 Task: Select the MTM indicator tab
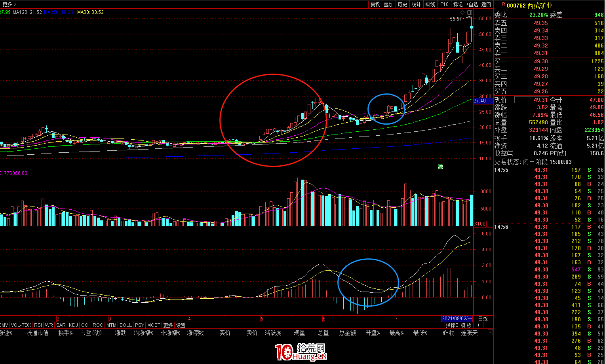[x=111, y=325]
